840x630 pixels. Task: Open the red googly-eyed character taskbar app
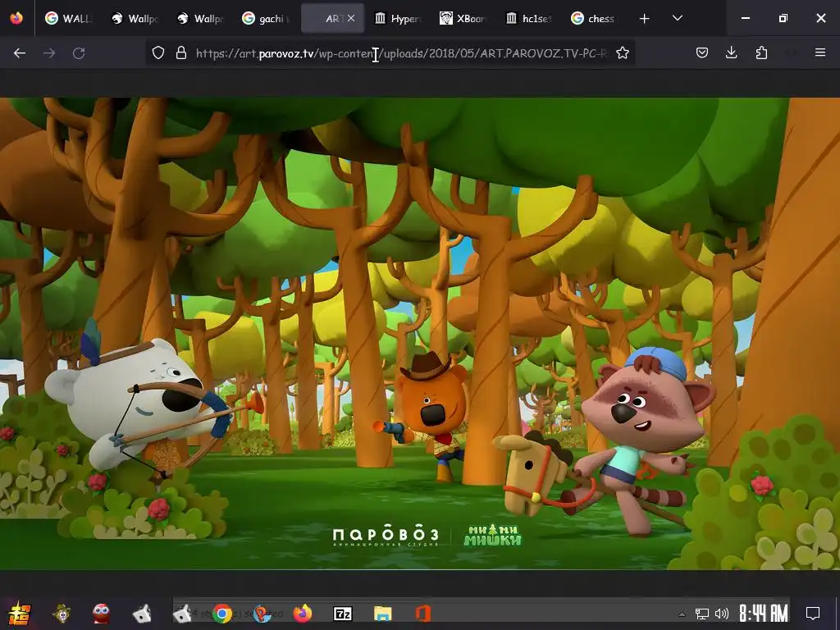[101, 614]
